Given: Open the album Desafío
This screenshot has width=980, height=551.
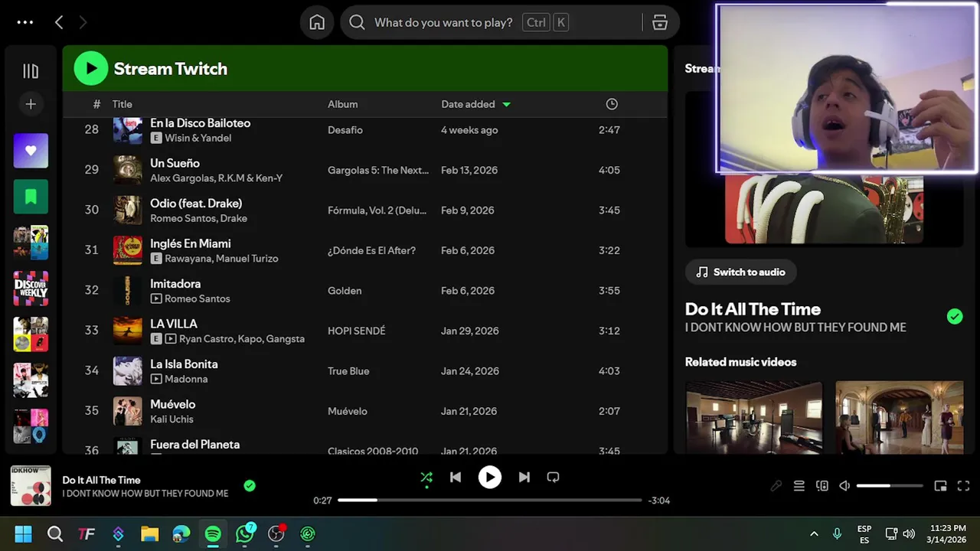Looking at the screenshot, I should click(345, 130).
